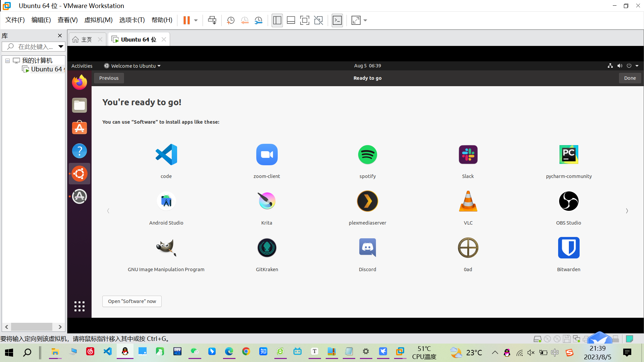Open the 虚拟机(M) menu
The height and width of the screenshot is (362, 644).
tap(98, 20)
